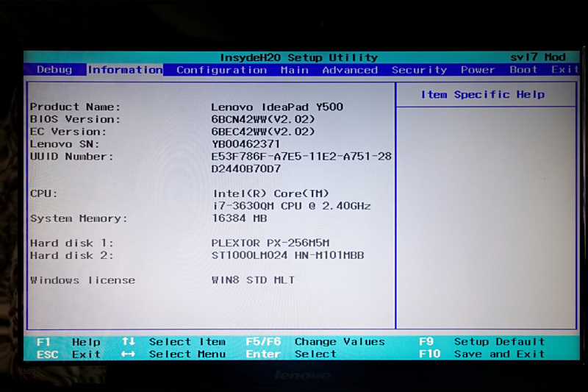The image size is (588, 392).
Task: Click the Intel(R) Core(TM) text
Action: click(x=270, y=193)
